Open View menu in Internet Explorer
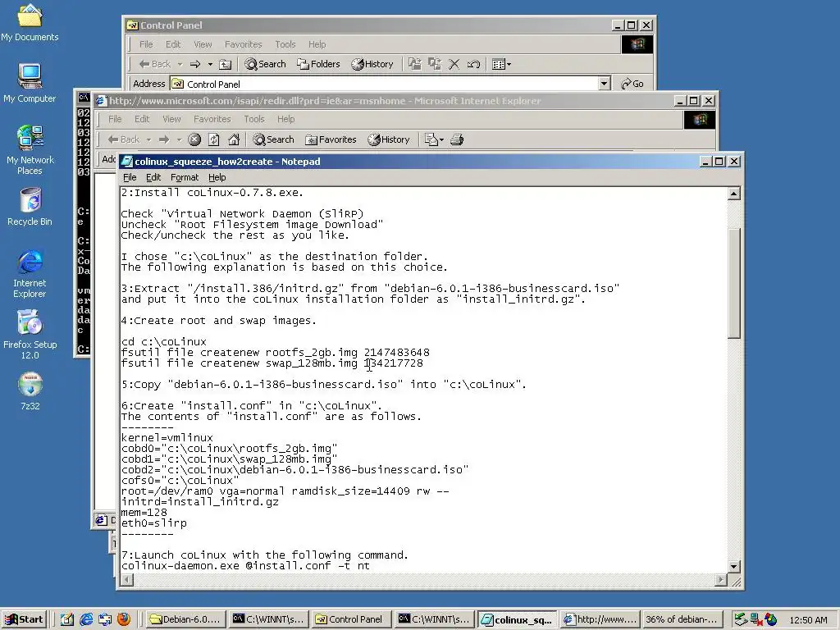 point(171,119)
